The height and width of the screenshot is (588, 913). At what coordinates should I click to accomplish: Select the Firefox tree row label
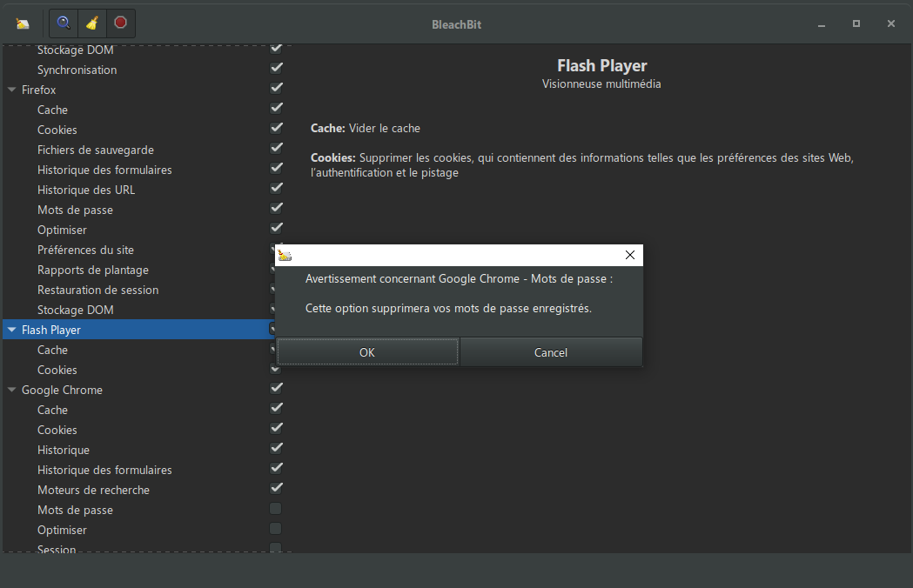point(38,90)
